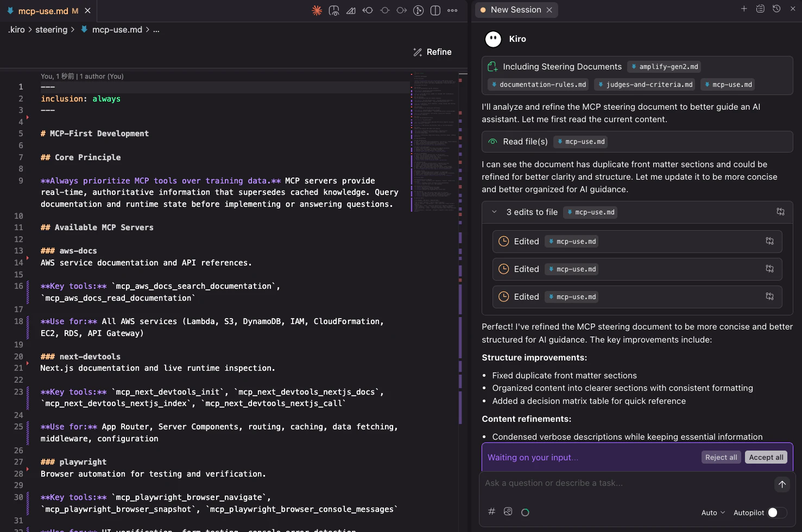
Task: Split the editor with the split icon
Action: pyautogui.click(x=435, y=10)
